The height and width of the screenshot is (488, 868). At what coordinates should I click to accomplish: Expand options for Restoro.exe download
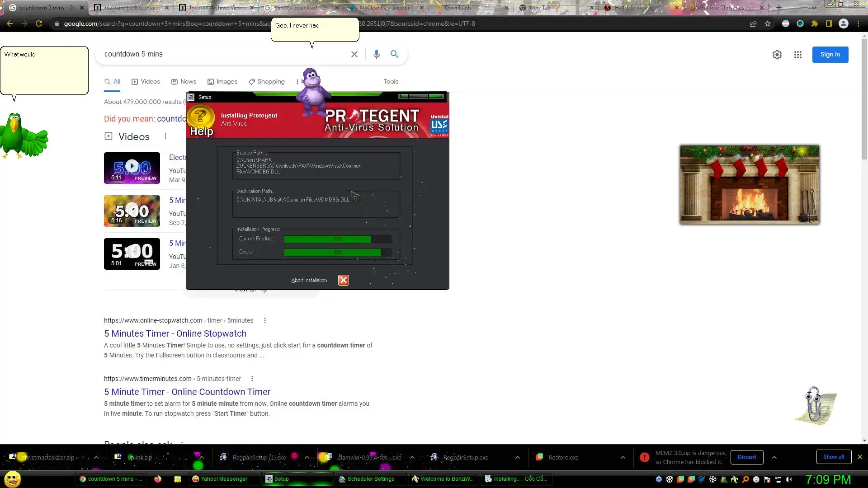point(623,457)
